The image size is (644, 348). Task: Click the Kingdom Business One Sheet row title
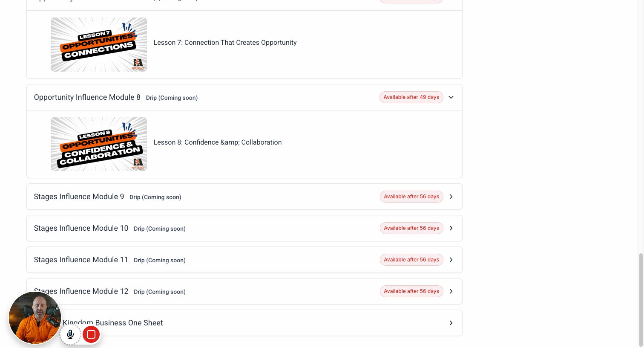point(112,323)
